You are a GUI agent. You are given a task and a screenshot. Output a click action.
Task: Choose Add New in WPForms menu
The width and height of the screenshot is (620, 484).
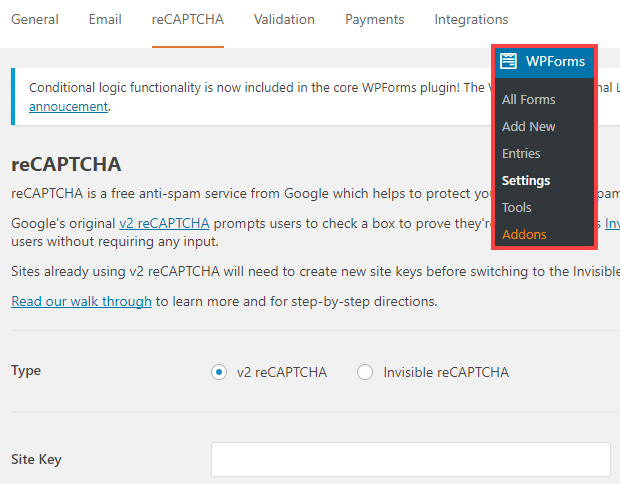pos(529,127)
